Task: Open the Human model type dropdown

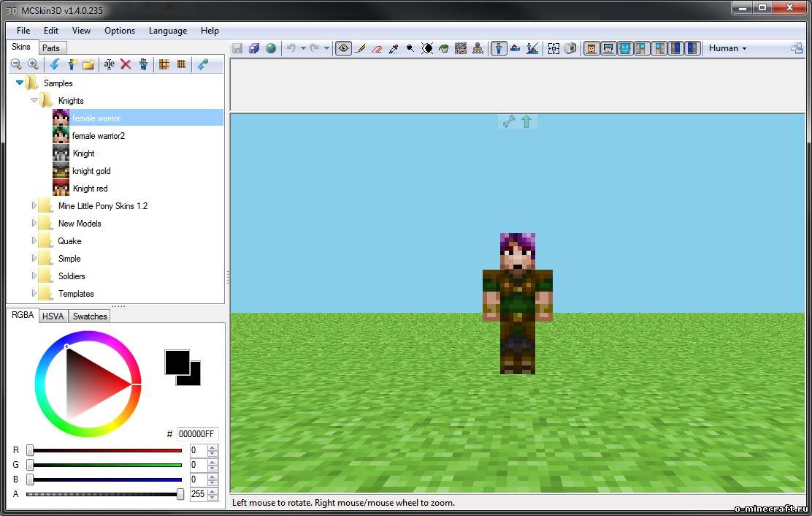Action: click(x=727, y=48)
